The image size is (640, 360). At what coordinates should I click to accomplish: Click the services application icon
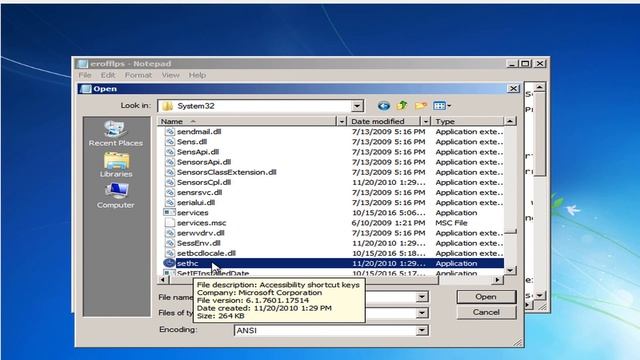[x=169, y=213]
